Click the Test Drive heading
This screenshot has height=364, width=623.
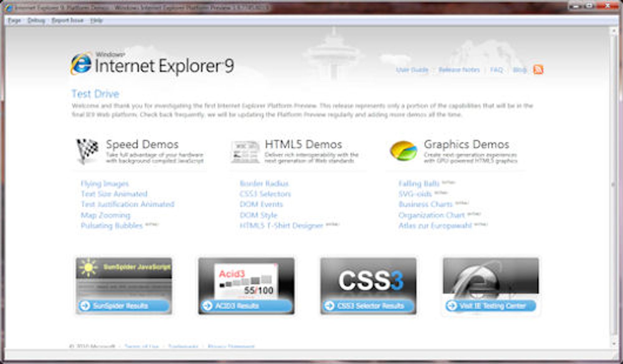[95, 94]
